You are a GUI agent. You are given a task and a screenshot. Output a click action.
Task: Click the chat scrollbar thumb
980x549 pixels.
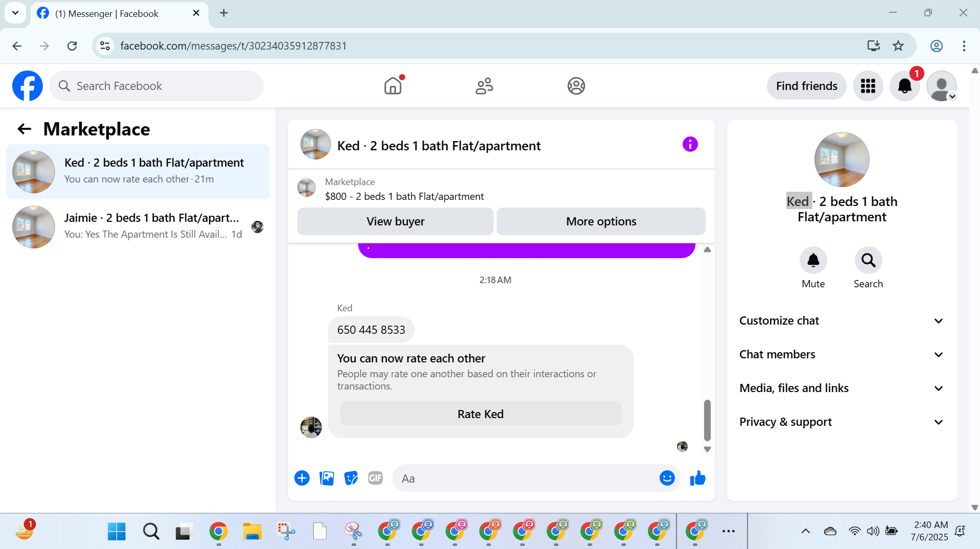[707, 420]
